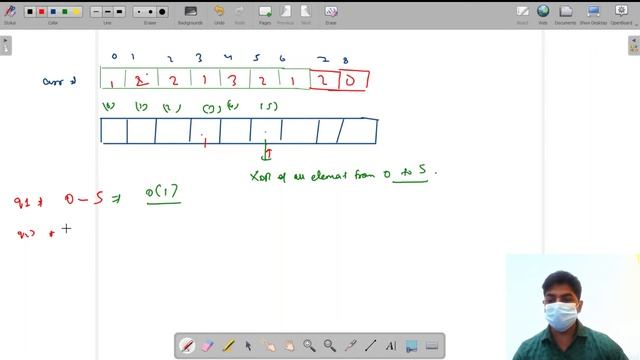
Task: Select the blue pen color
Action: pos(53,12)
